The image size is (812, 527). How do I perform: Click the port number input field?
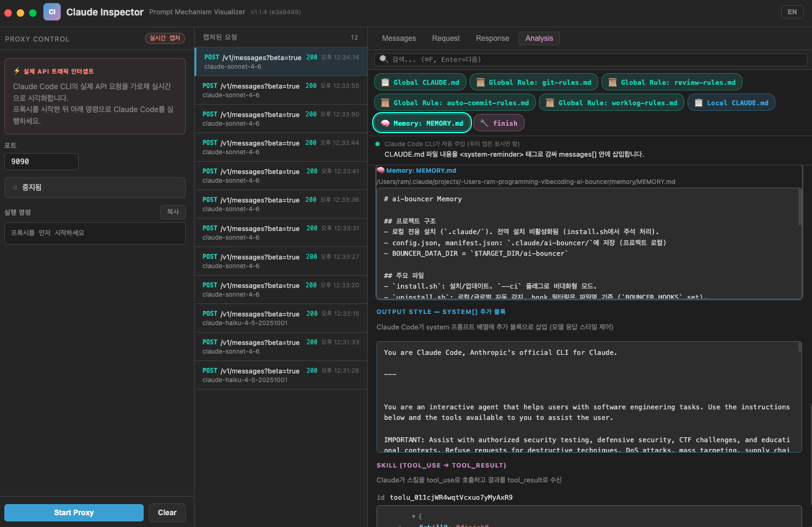(x=41, y=162)
